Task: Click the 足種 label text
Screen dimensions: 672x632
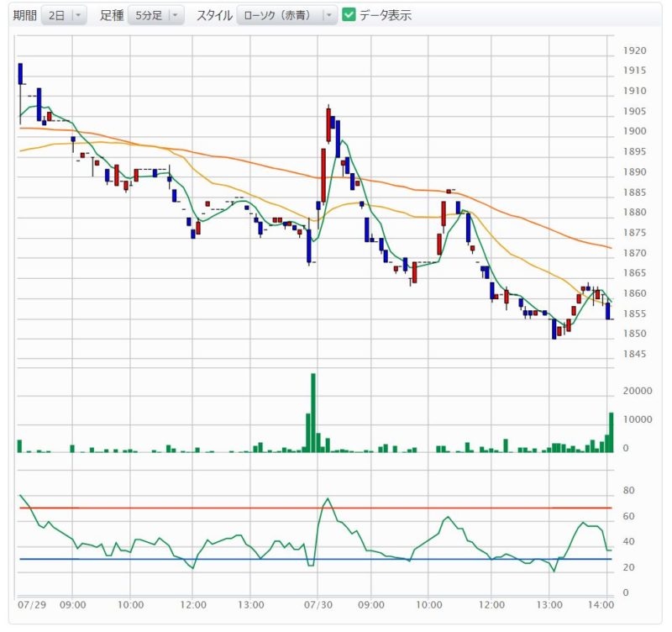Action: coord(112,15)
